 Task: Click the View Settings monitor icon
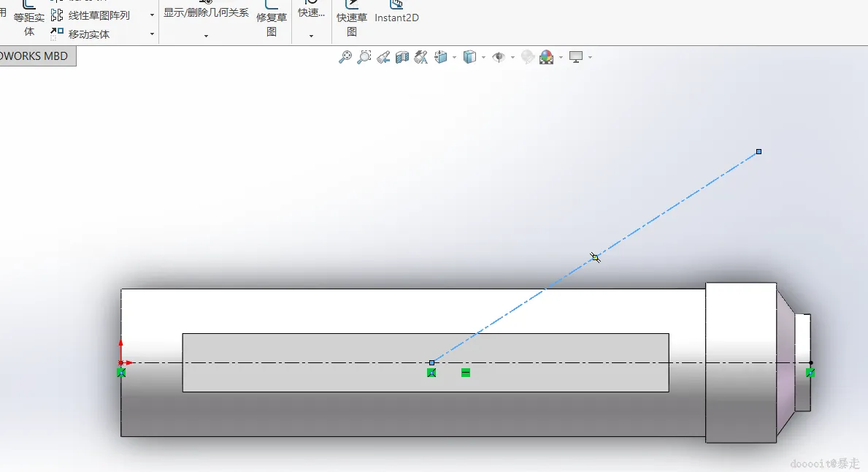pos(576,57)
